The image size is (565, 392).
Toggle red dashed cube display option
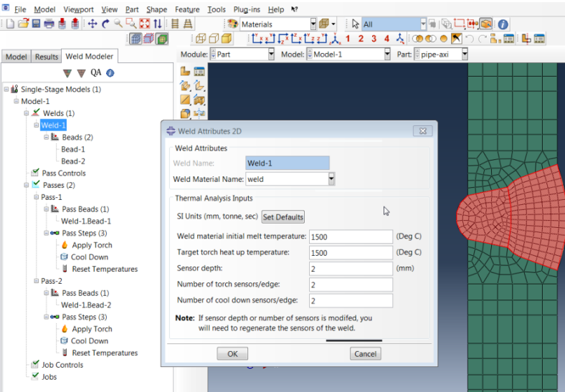149,39
